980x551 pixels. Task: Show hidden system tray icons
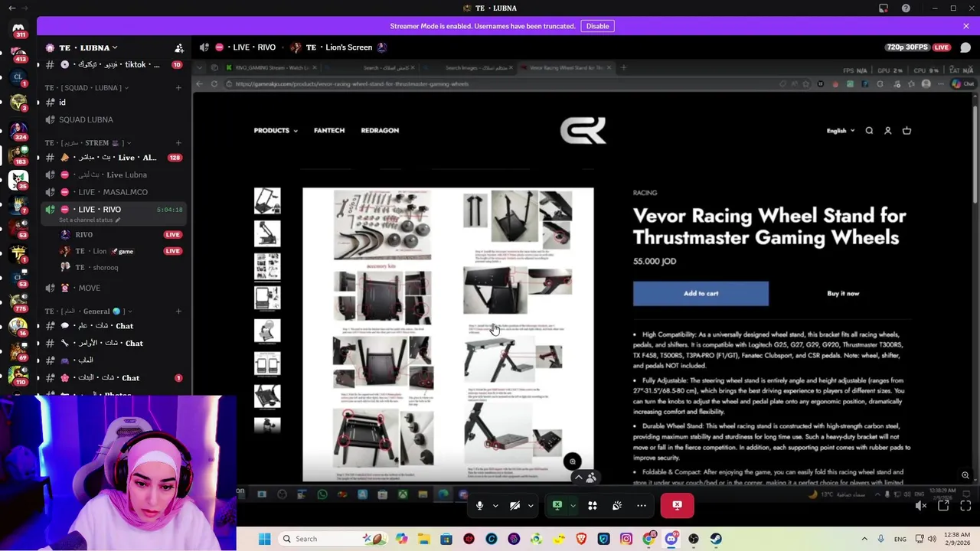[864, 539]
